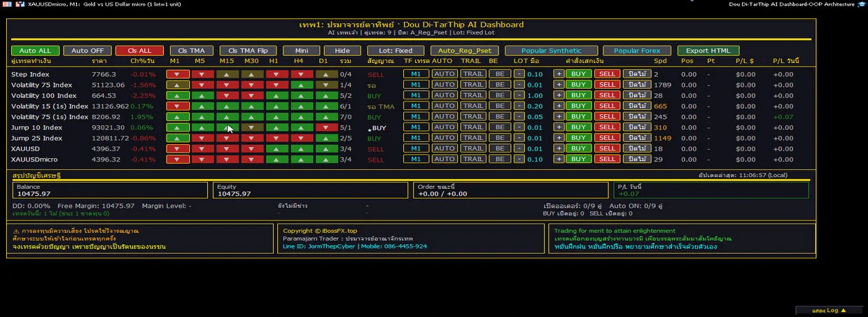The height and width of the screenshot is (317, 868).
Task: Change trade timeframe M1 for Step Index
Action: (416, 74)
